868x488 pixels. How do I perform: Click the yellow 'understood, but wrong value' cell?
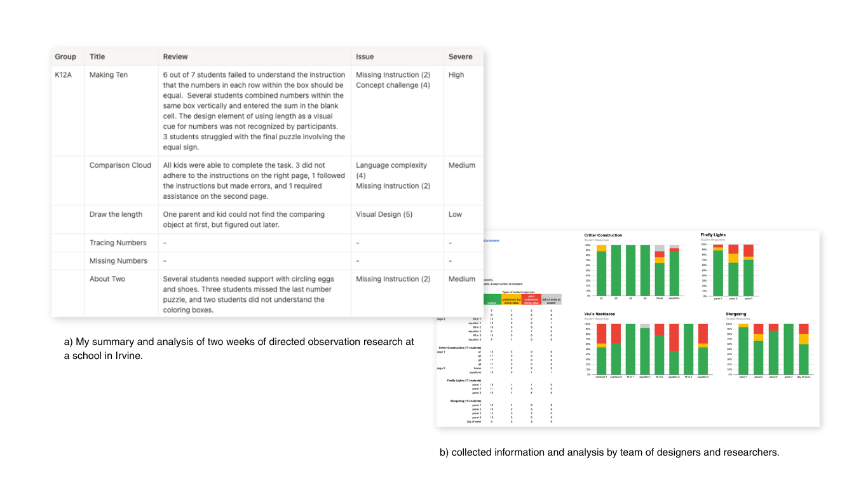click(x=512, y=299)
